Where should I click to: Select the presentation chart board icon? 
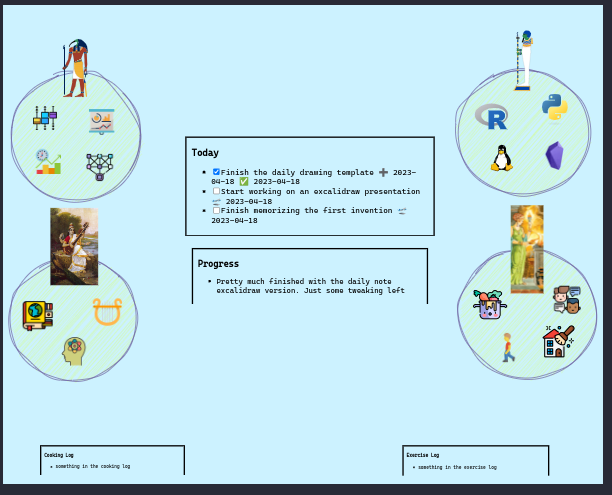pos(101,121)
